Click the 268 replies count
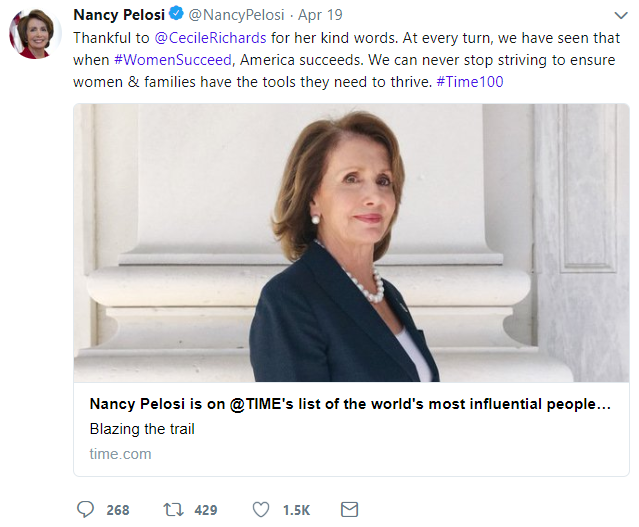 point(117,510)
